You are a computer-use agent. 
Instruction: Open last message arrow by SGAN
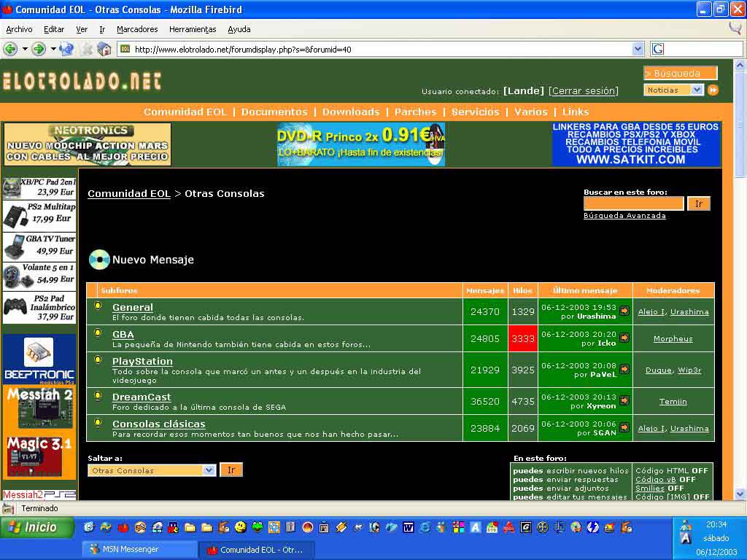(x=624, y=427)
